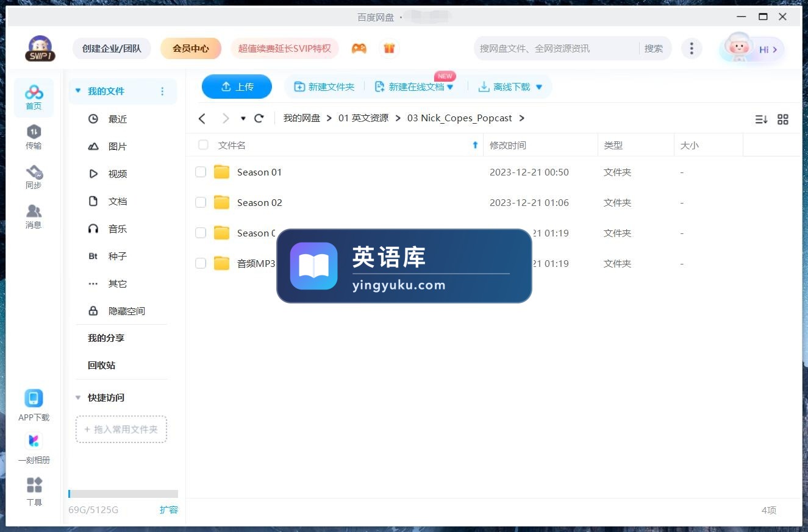This screenshot has width=808, height=532.
Task: Sort by the 大小 column header
Action: click(x=690, y=145)
